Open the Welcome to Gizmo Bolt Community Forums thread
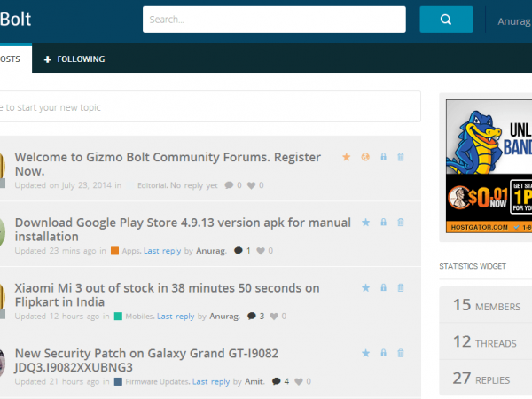This screenshot has height=399, width=532. point(168,164)
